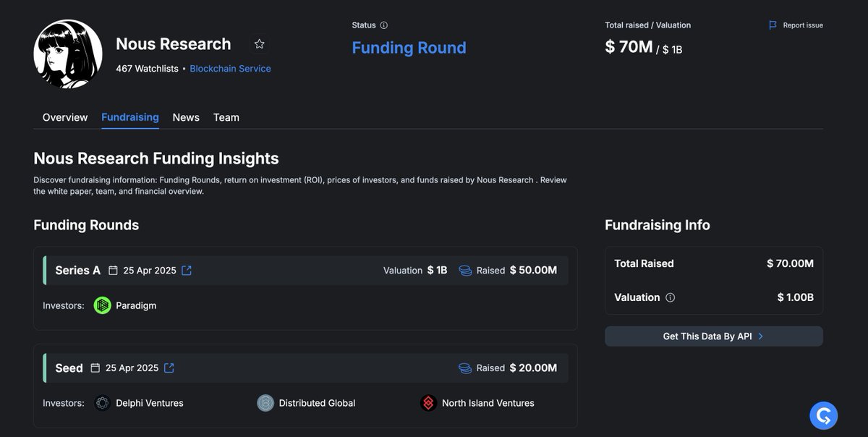Click the Delphi Ventures logo icon
This screenshot has height=437, width=868.
(x=103, y=403)
